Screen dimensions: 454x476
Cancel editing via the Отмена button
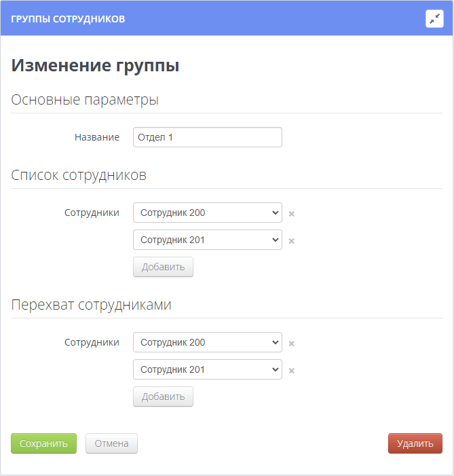(111, 443)
